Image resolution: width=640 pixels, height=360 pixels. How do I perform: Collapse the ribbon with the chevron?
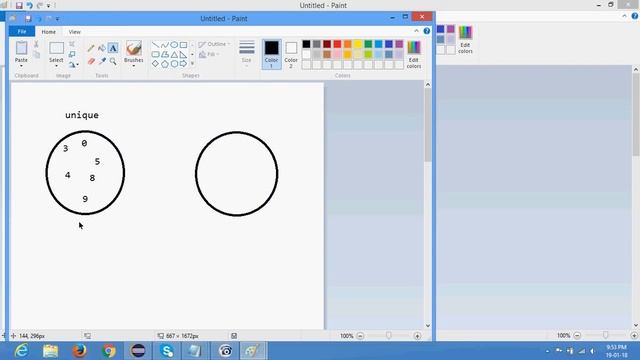[x=416, y=31]
